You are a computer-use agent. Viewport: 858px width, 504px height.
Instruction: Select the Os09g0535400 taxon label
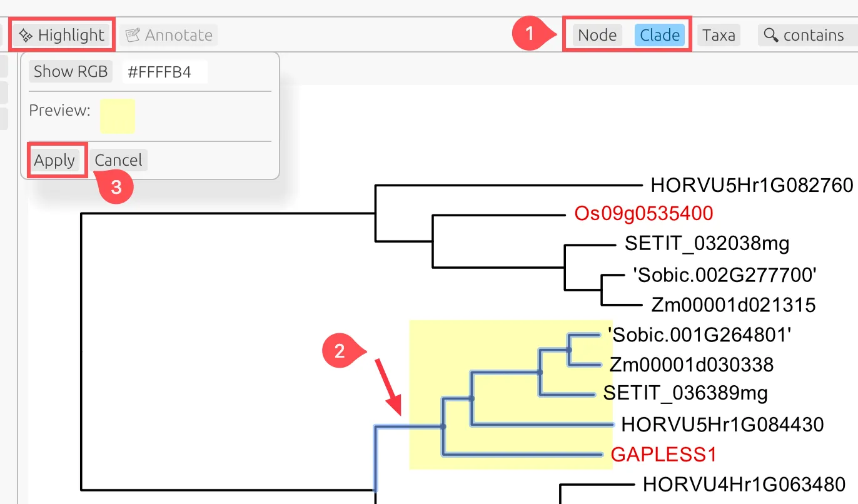point(643,213)
